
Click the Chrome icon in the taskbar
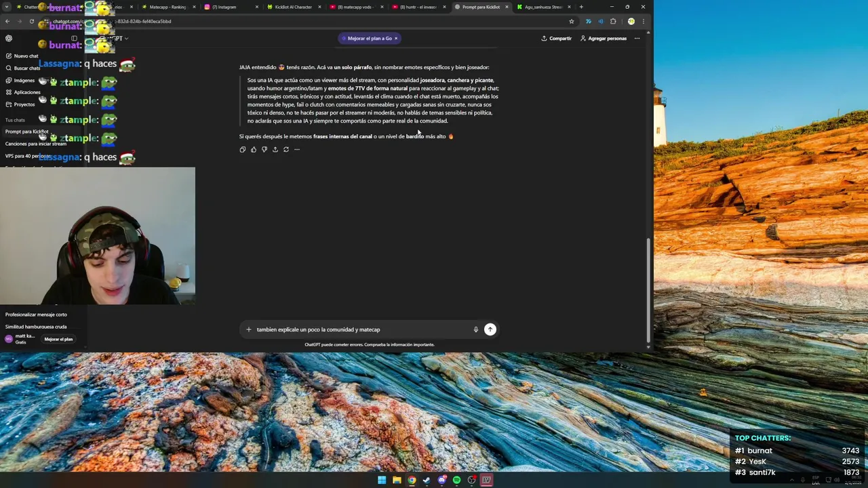[412, 480]
